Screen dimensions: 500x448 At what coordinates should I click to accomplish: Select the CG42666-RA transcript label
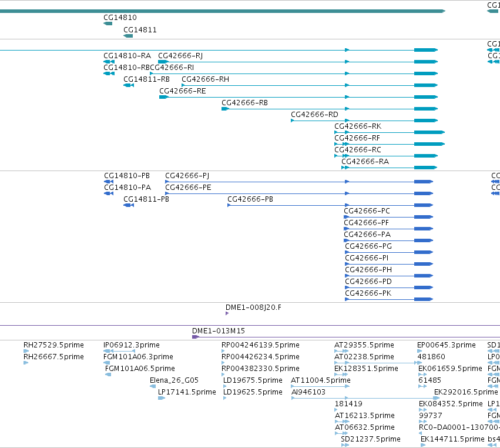[365, 162]
